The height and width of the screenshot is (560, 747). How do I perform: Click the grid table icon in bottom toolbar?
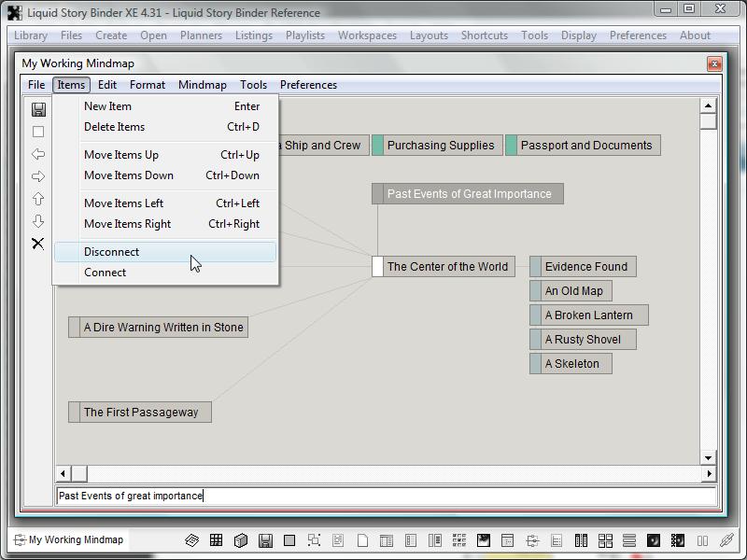coord(216,540)
